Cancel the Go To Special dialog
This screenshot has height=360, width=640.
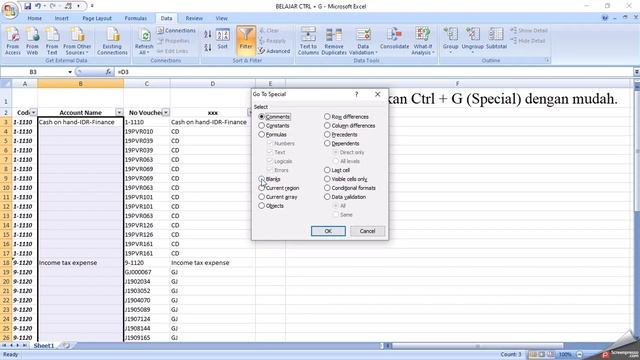coord(367,231)
